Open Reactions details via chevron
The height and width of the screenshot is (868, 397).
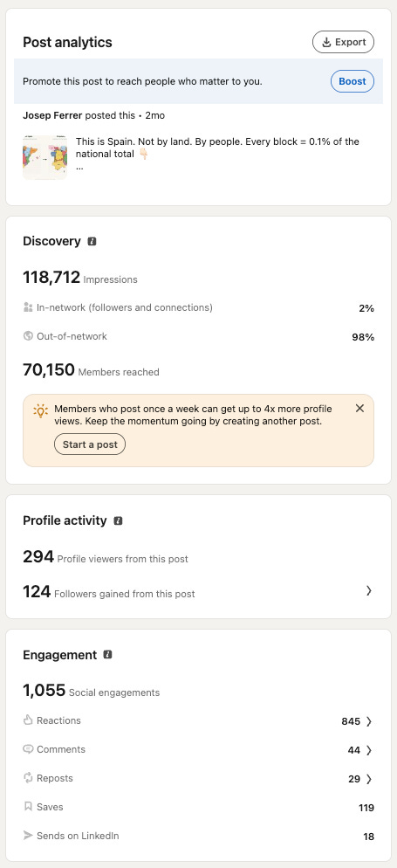point(369,721)
